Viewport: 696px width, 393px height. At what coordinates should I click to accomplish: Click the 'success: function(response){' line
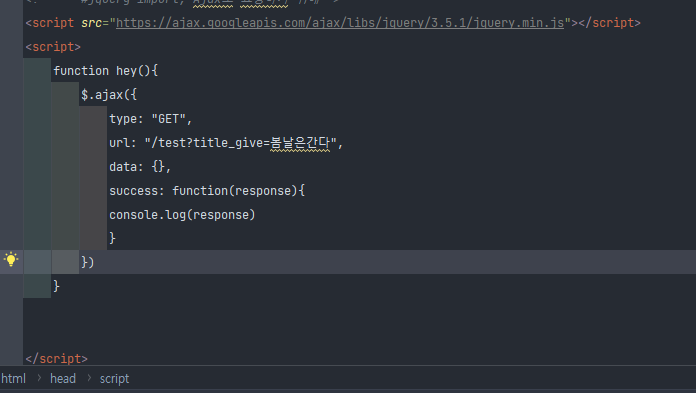[207, 191]
